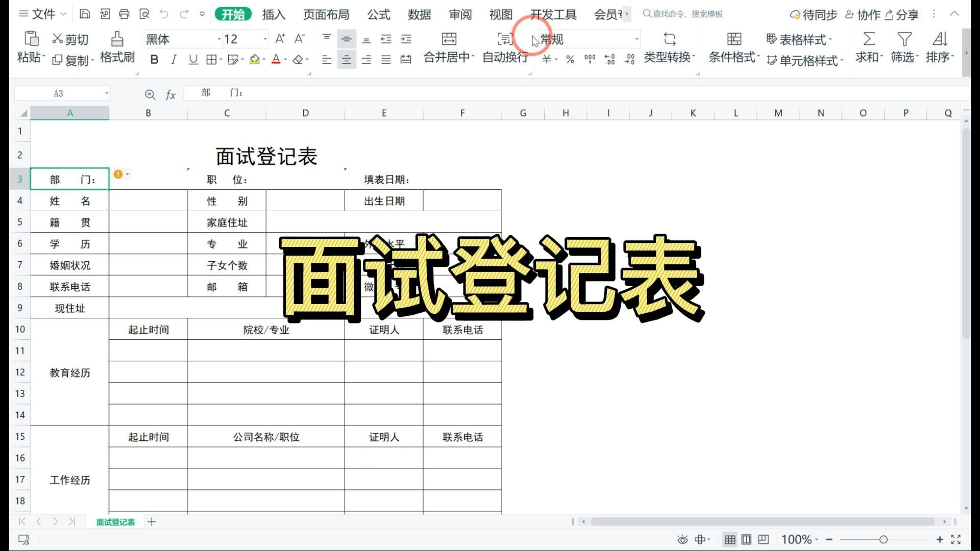Apply bold formatting with the B icon

tap(154, 59)
